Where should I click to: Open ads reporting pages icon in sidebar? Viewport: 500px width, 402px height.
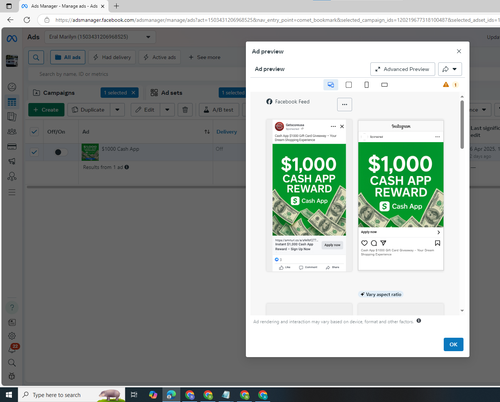pos(12,117)
